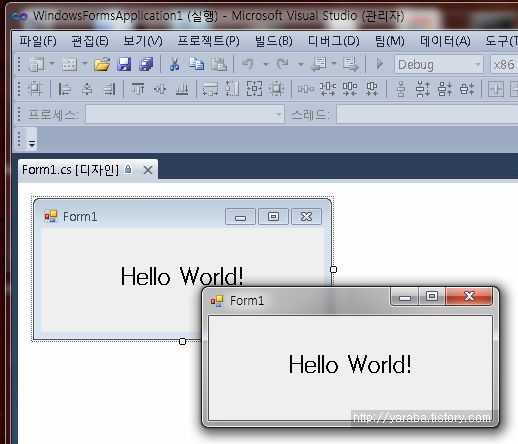Click the Align to Grid icon
The width and height of the screenshot is (518, 444).
35,89
